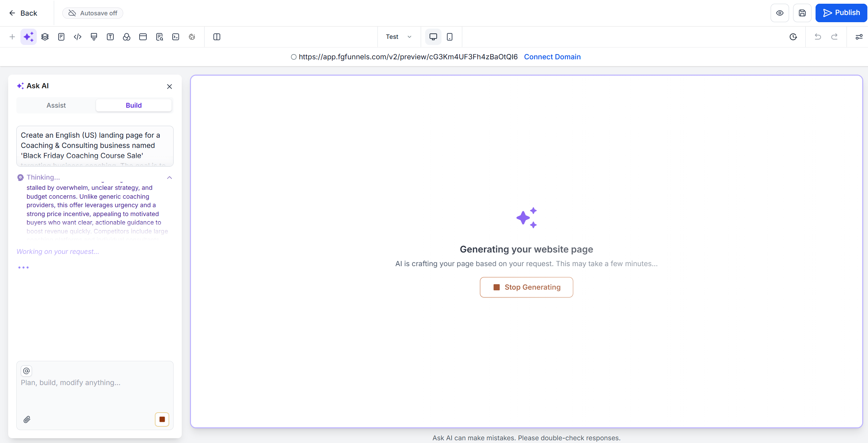The height and width of the screenshot is (443, 868).
Task: Click the eye preview button
Action: click(779, 13)
